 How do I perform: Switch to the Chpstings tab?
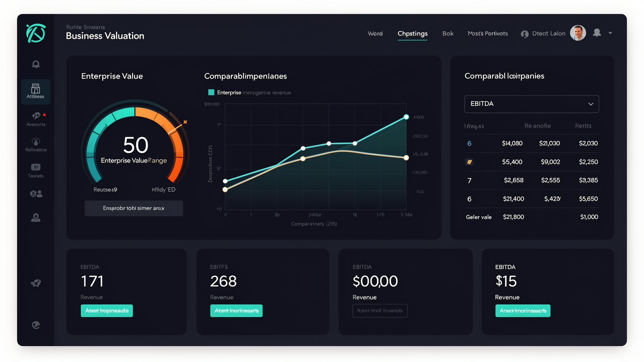pyautogui.click(x=413, y=34)
